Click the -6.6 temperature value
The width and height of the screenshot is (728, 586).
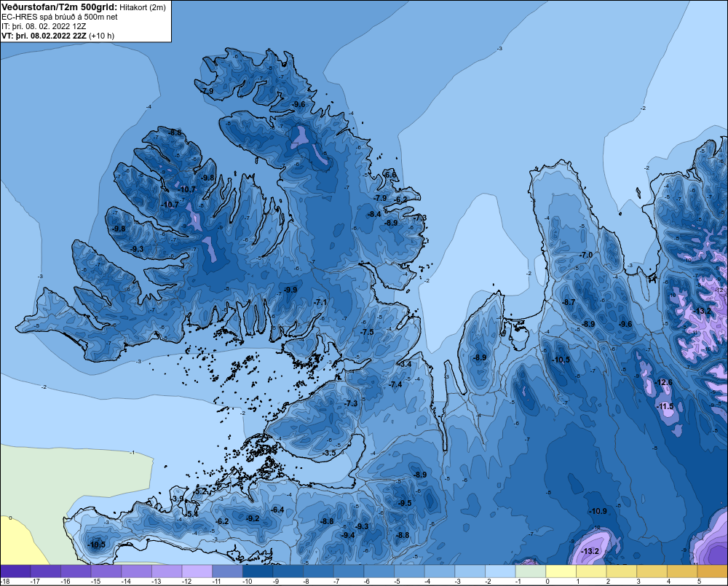coord(391,175)
